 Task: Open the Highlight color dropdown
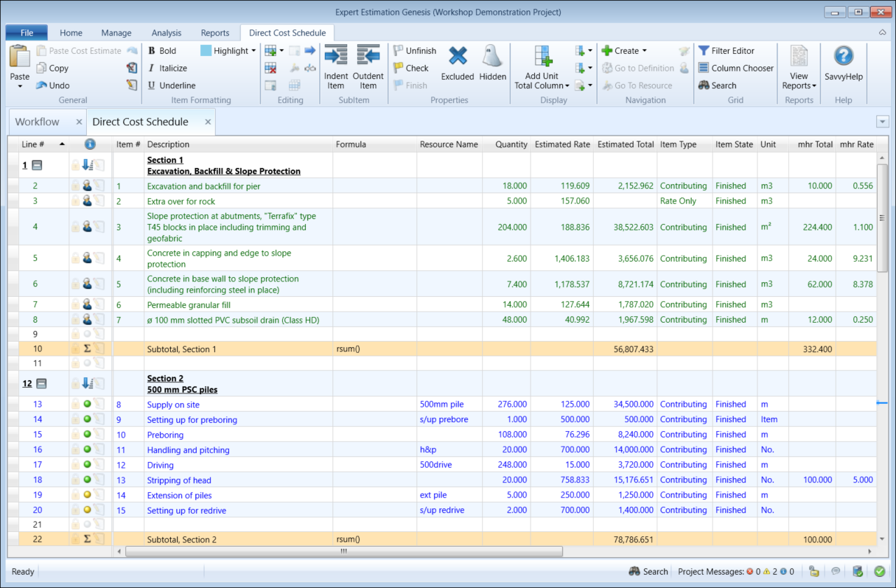(253, 50)
